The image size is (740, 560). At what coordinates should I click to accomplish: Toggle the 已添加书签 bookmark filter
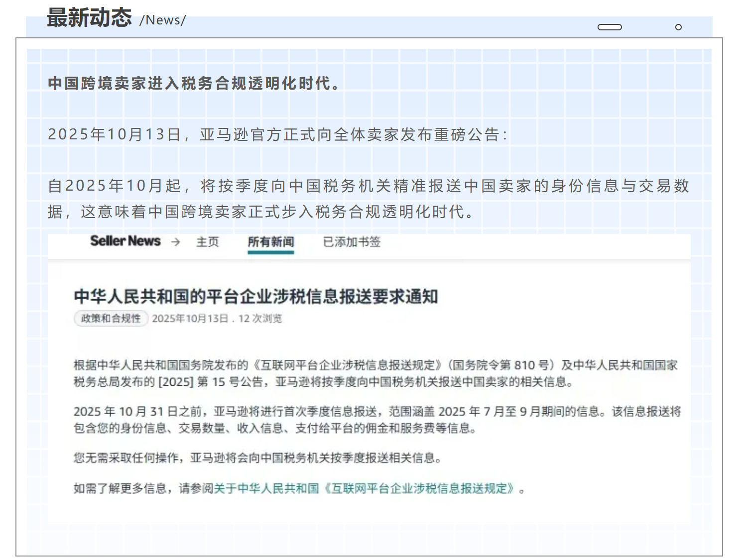351,242
